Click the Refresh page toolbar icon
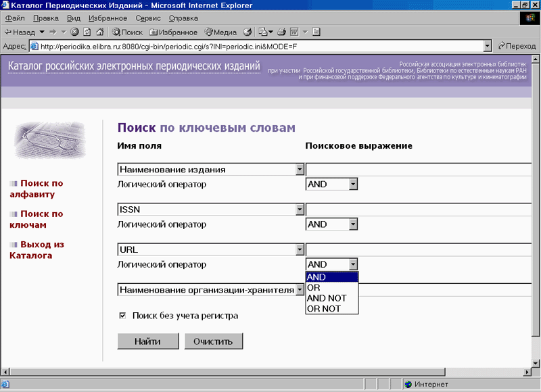This screenshot has width=541, height=392. tap(87, 32)
